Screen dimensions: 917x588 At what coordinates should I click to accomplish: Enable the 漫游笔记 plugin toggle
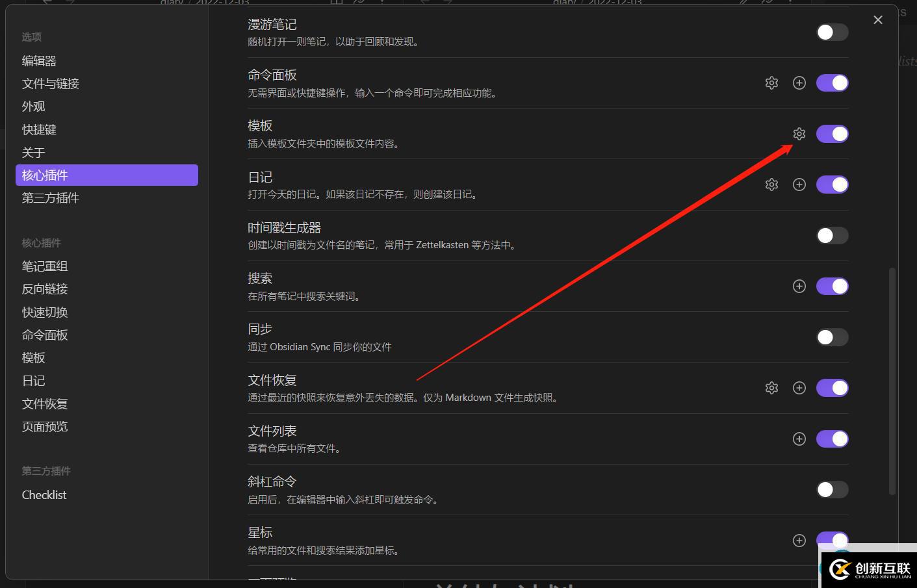[x=833, y=32]
